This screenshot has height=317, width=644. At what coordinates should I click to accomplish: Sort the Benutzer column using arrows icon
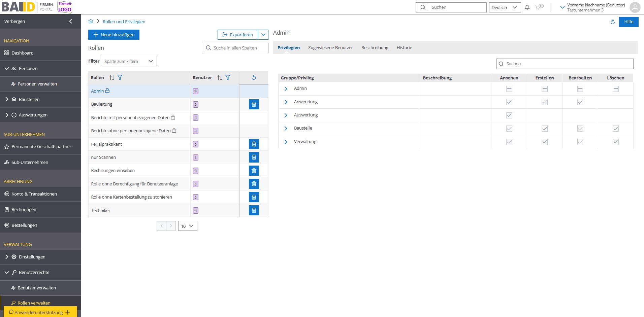[220, 78]
